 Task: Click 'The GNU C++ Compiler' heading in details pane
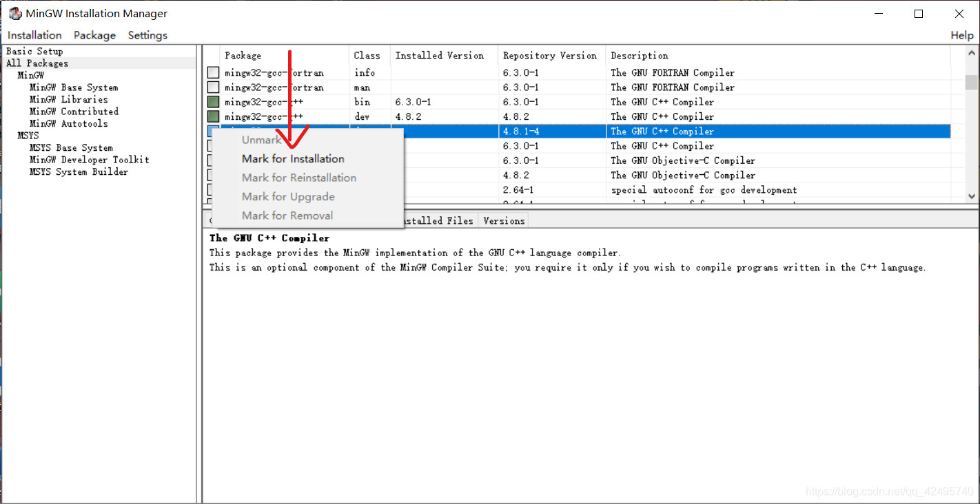(269, 238)
